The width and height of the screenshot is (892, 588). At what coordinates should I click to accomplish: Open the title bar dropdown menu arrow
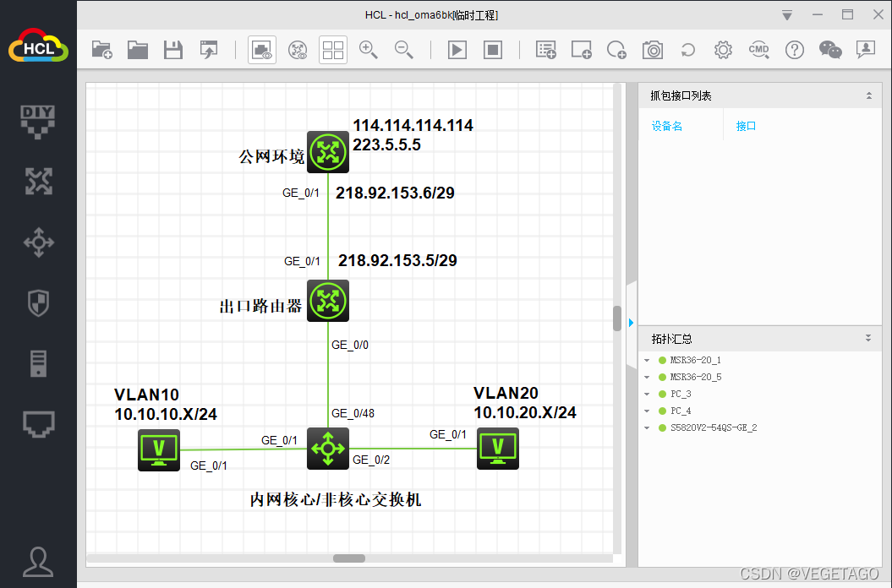(x=787, y=15)
